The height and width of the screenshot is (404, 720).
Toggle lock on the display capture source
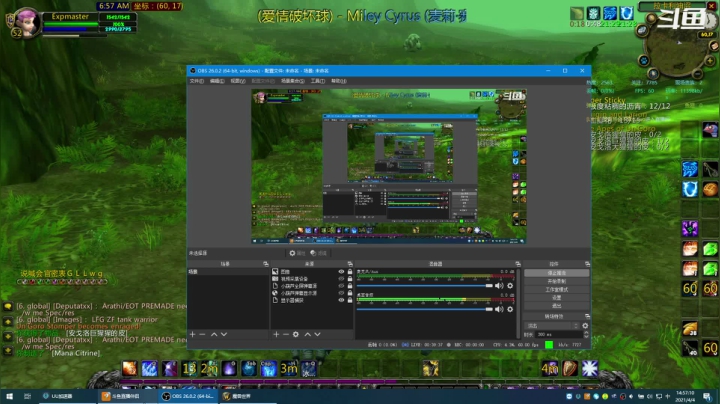[350, 300]
